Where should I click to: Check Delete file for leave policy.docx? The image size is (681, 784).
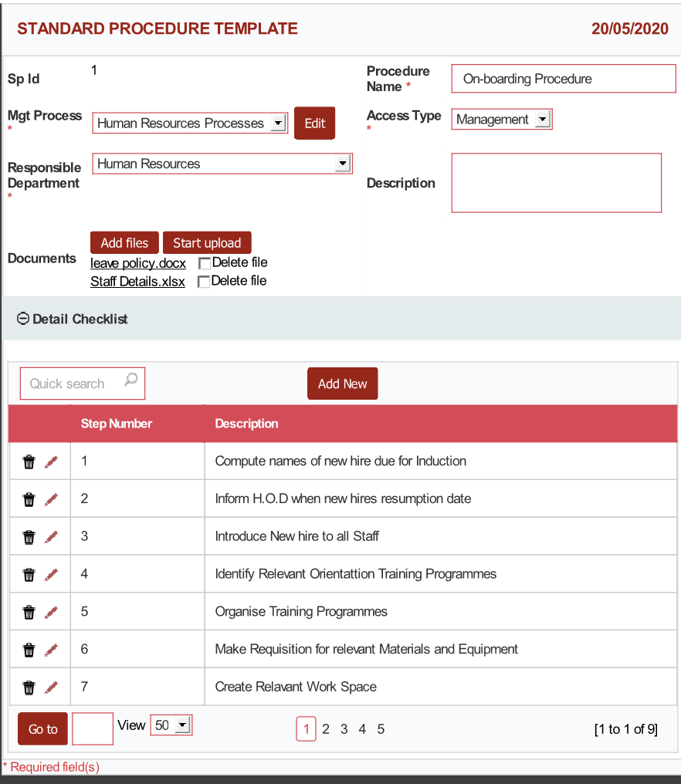coord(205,263)
